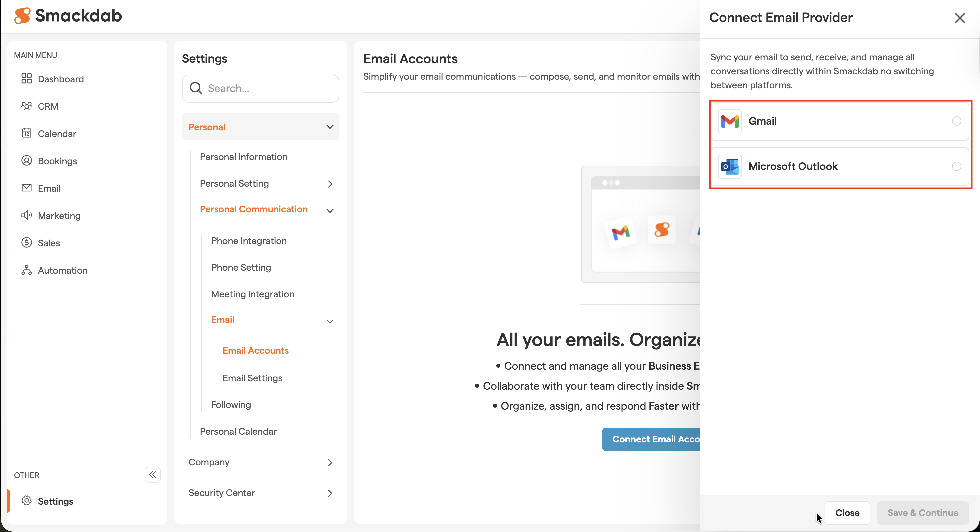
Task: Collapse the Personal Communication section
Action: [x=330, y=210]
